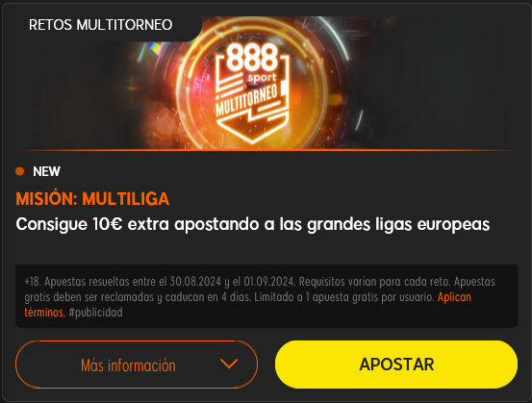Click the Más información label text
The width and height of the screenshot is (532, 403).
[x=128, y=365]
